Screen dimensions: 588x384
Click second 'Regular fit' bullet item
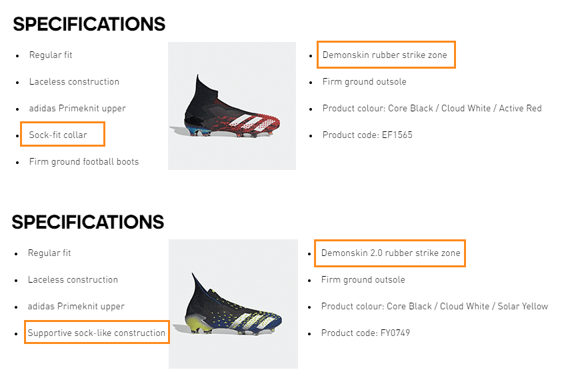tap(49, 253)
